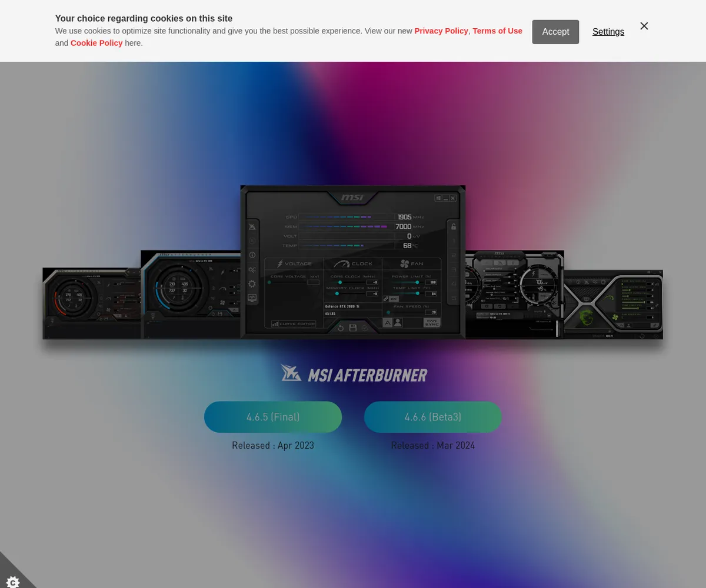Dismiss the cookie banner with X
This screenshot has width=706, height=588.
(x=644, y=26)
